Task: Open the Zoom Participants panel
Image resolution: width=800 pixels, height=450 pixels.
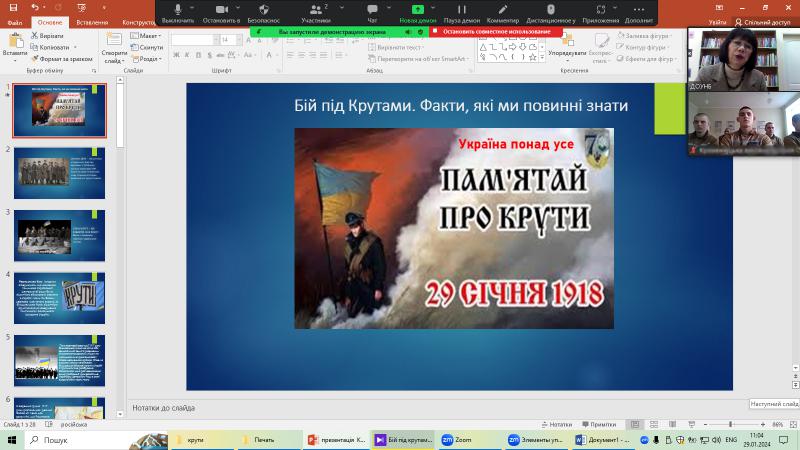Action: [x=316, y=13]
